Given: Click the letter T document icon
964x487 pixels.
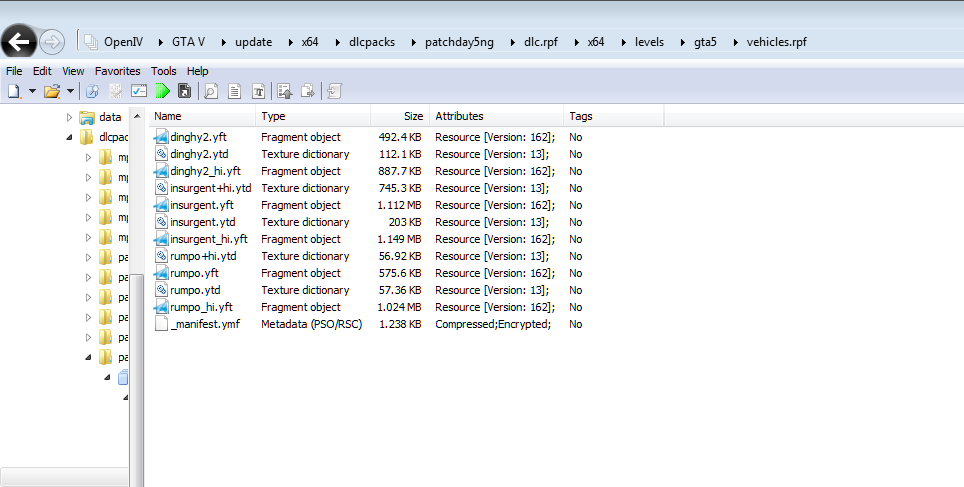Looking at the screenshot, I should coord(258,92).
